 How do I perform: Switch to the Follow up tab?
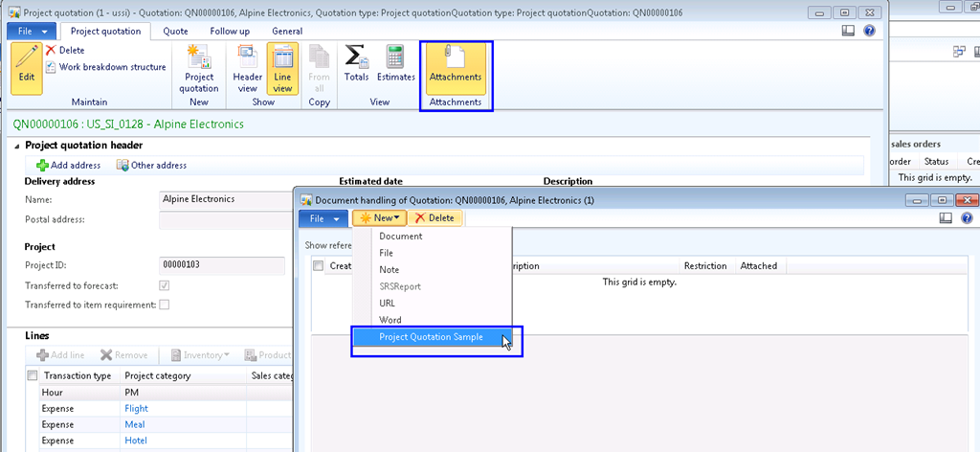(x=230, y=31)
